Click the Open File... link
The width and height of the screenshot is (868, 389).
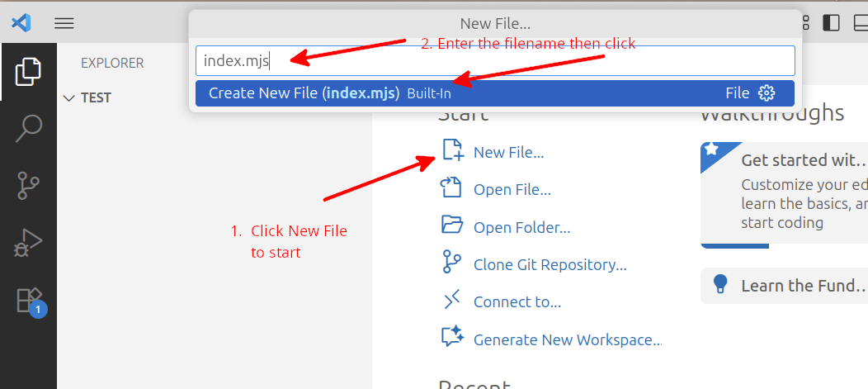(x=512, y=189)
